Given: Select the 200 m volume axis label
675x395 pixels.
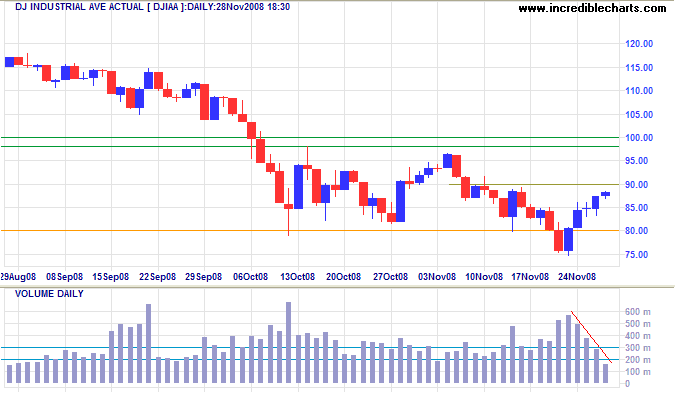Looking at the screenshot, I should [638, 360].
